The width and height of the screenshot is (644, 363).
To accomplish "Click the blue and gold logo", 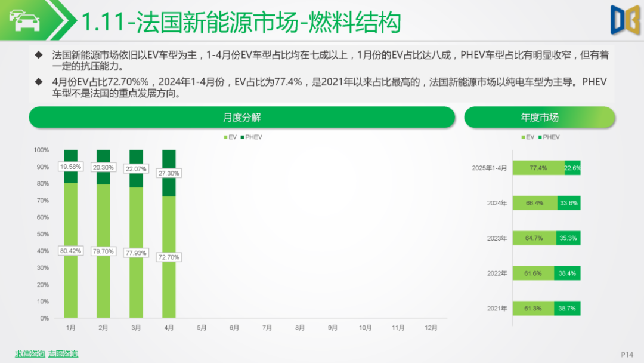I will (x=625, y=20).
